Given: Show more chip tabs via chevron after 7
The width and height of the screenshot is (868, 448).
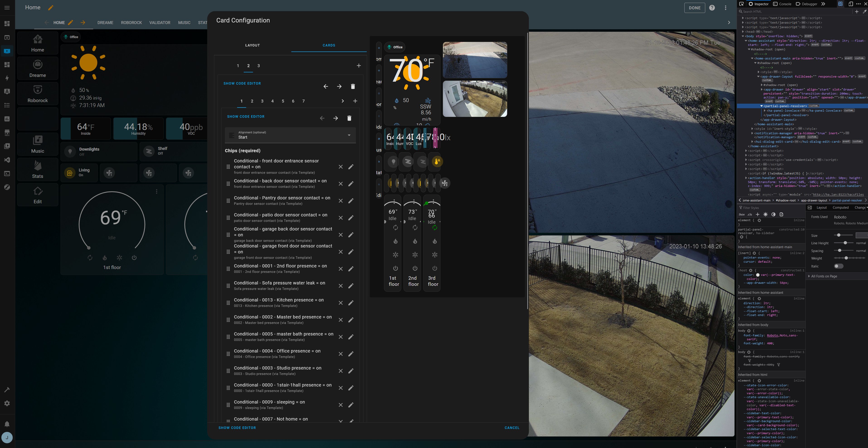Looking at the screenshot, I should (343, 101).
